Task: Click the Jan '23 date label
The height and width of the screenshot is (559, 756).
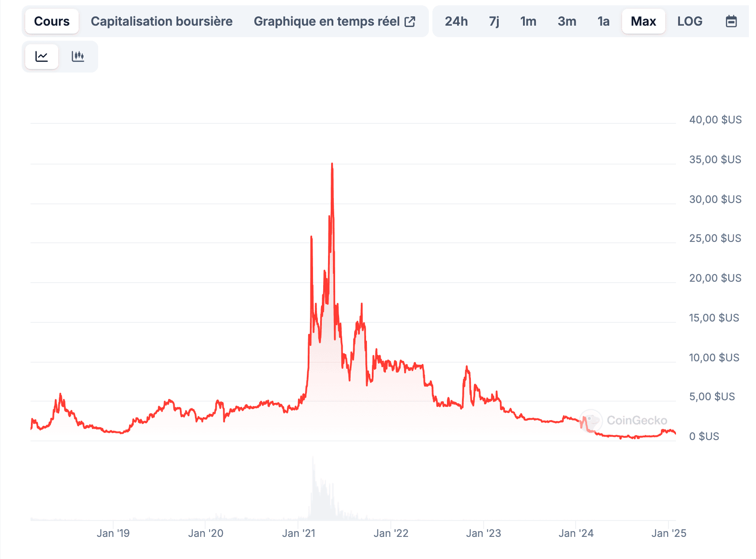Action: 483,533
